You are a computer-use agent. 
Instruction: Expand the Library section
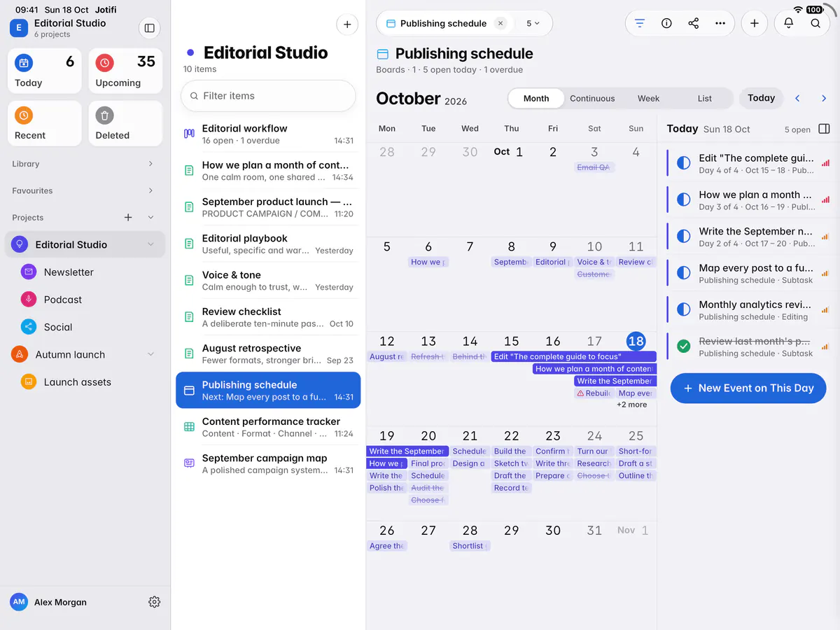[x=150, y=164]
